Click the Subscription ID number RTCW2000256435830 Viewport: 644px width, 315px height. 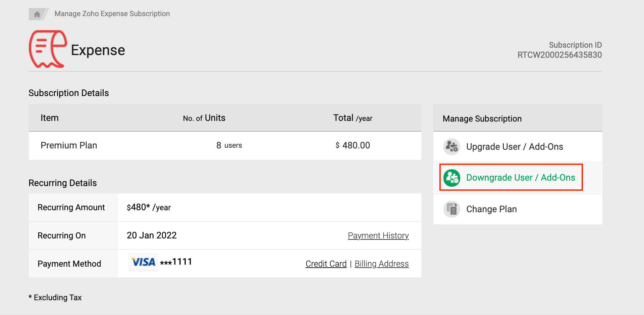(x=559, y=55)
